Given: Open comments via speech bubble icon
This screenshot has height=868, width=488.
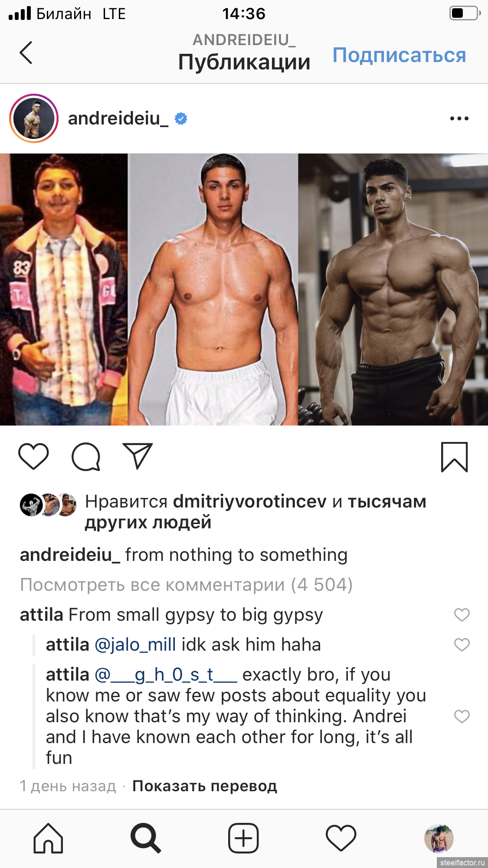Looking at the screenshot, I should pyautogui.click(x=86, y=456).
